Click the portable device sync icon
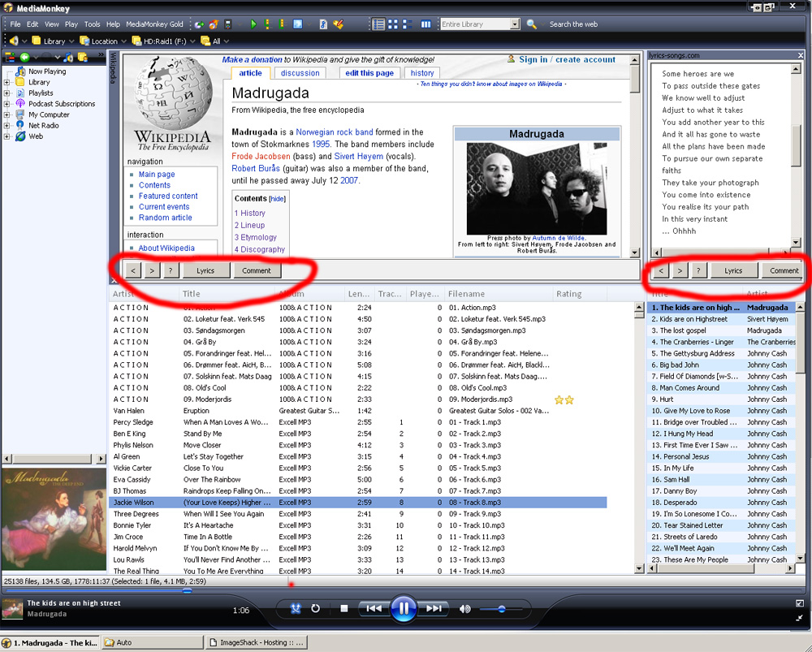This screenshot has height=652, width=812. click(227, 24)
